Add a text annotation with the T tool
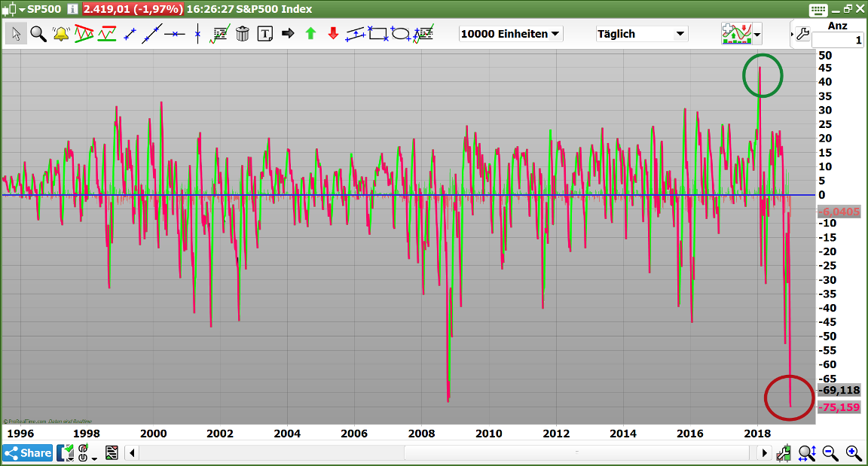Image resolution: width=868 pixels, height=466 pixels. [x=265, y=34]
